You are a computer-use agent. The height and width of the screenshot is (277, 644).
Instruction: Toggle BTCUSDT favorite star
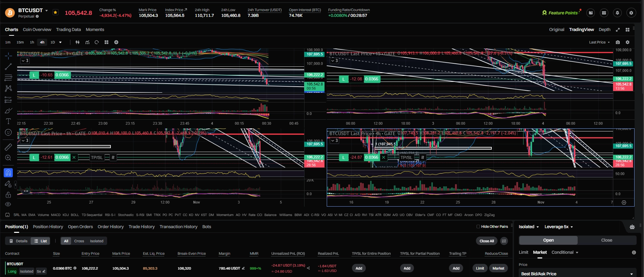[x=56, y=12]
